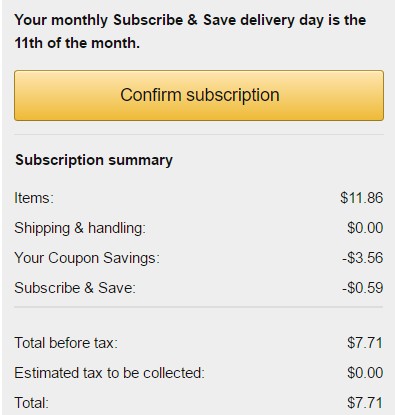Select the final Total label
The height and width of the screenshot is (415, 395).
[31, 403]
